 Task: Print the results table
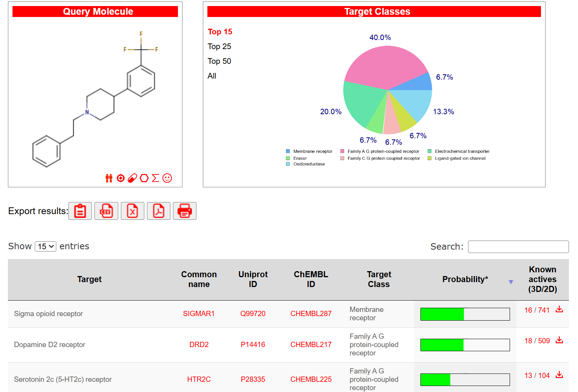(185, 211)
